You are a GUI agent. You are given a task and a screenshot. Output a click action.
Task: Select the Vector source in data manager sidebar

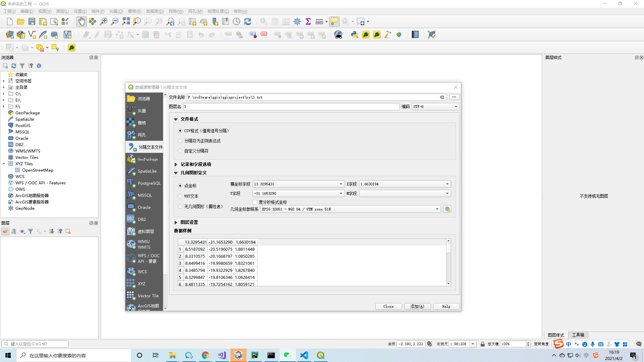[x=144, y=111]
